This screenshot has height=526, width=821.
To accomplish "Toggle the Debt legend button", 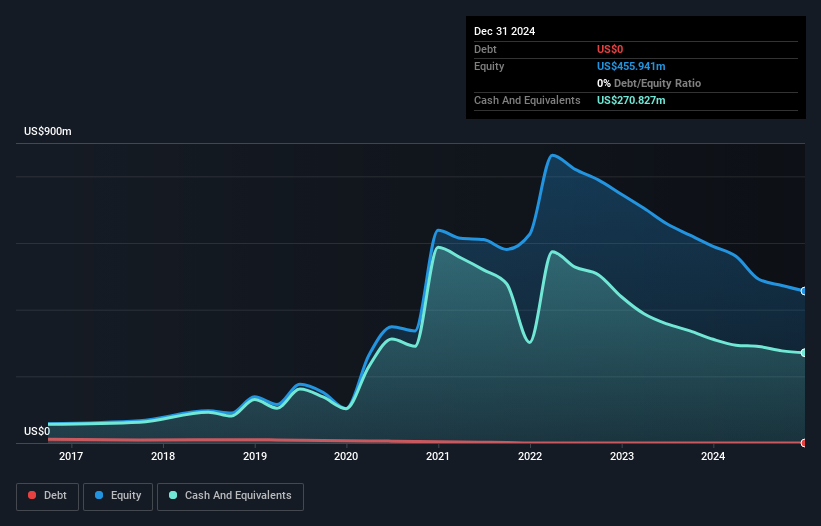I will pos(47,496).
